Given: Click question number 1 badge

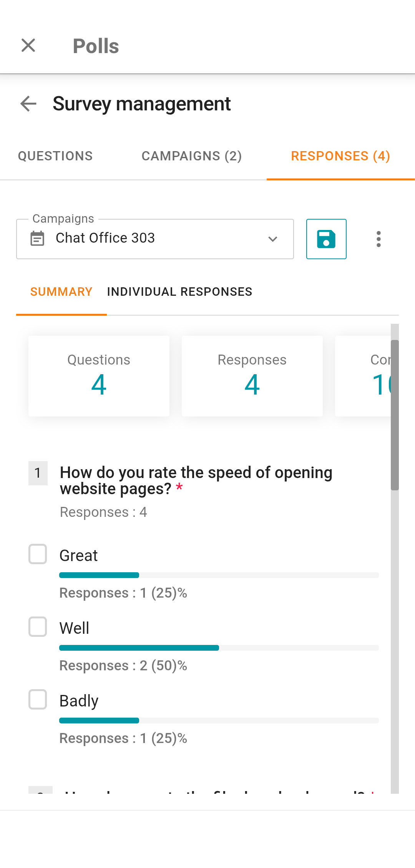Looking at the screenshot, I should tap(38, 473).
